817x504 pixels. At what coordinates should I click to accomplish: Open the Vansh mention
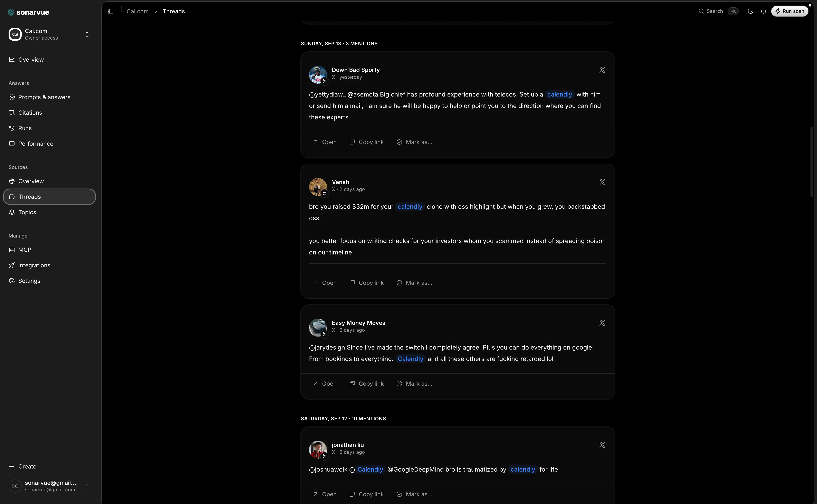325,283
